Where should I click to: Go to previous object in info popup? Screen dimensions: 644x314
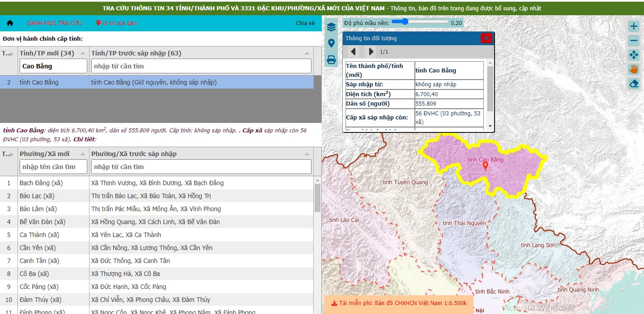pos(353,51)
